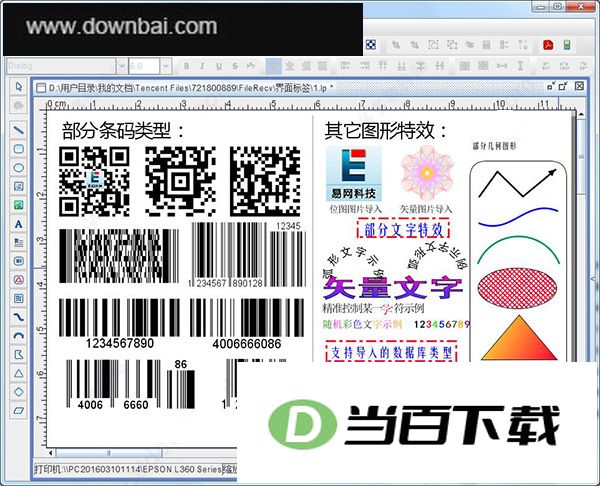
Task: Select the purple 矢量文字 vector text
Action: pyautogui.click(x=393, y=288)
